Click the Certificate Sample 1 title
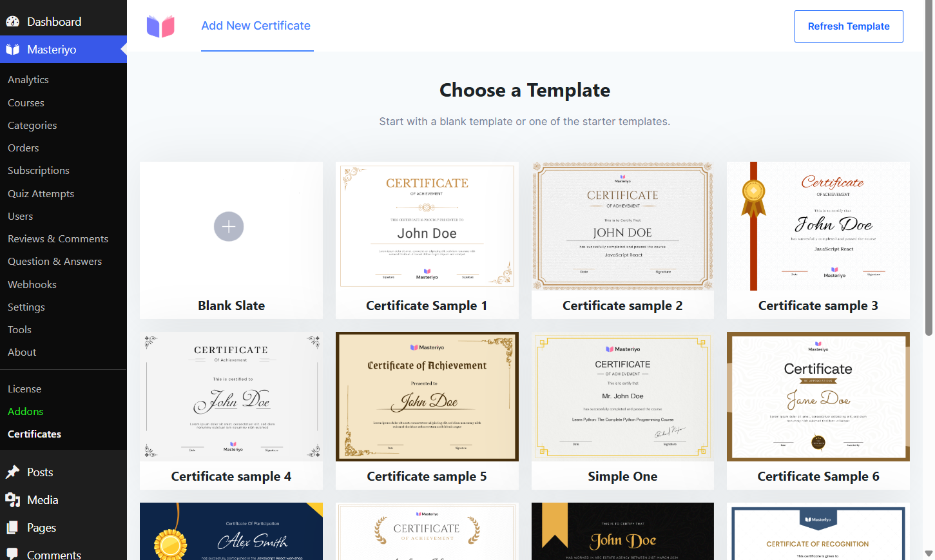 pos(427,305)
